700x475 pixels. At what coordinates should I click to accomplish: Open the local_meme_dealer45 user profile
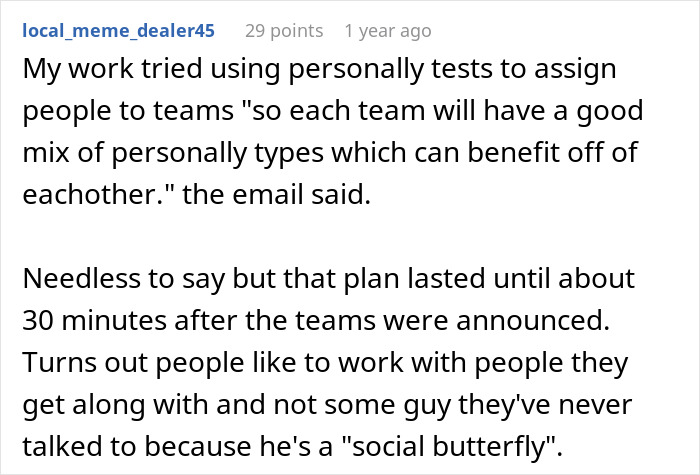pyautogui.click(x=118, y=31)
